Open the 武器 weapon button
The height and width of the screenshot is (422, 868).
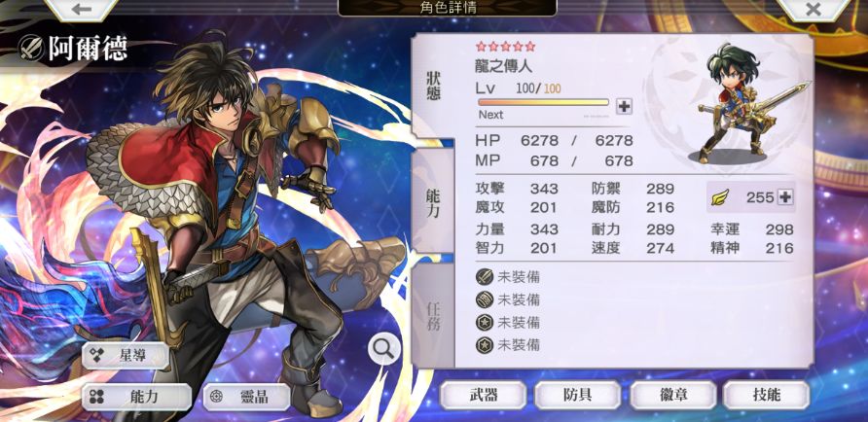(x=483, y=395)
